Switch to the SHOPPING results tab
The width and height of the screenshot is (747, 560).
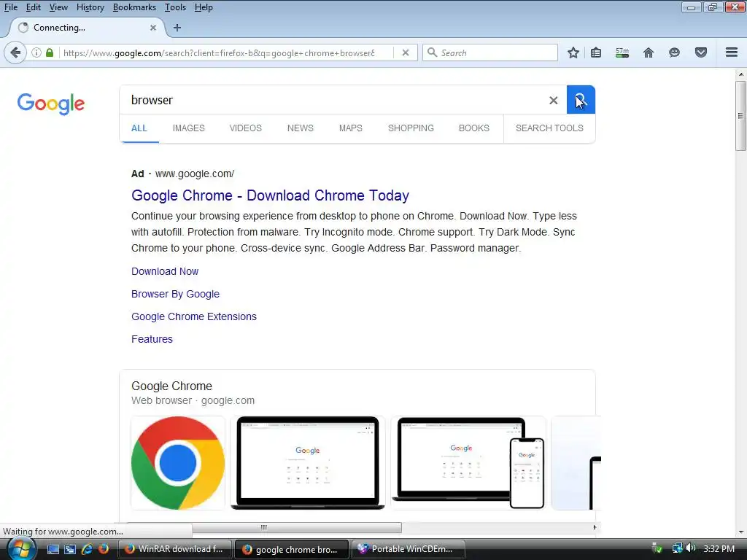pyautogui.click(x=411, y=128)
